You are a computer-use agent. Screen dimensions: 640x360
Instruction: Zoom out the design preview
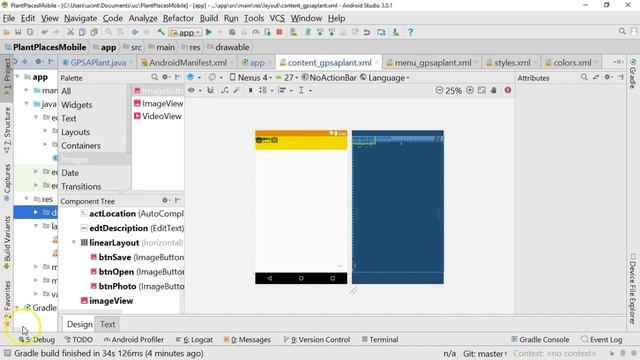(439, 90)
